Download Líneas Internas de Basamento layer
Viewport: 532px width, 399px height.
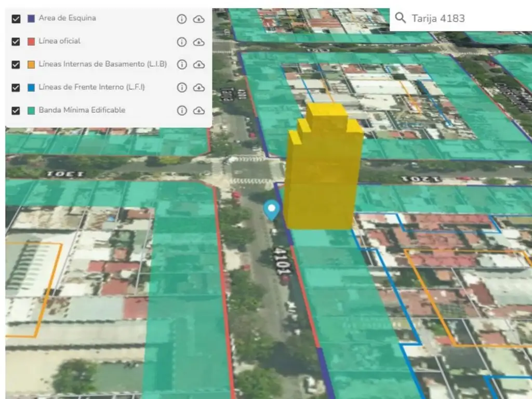click(198, 64)
